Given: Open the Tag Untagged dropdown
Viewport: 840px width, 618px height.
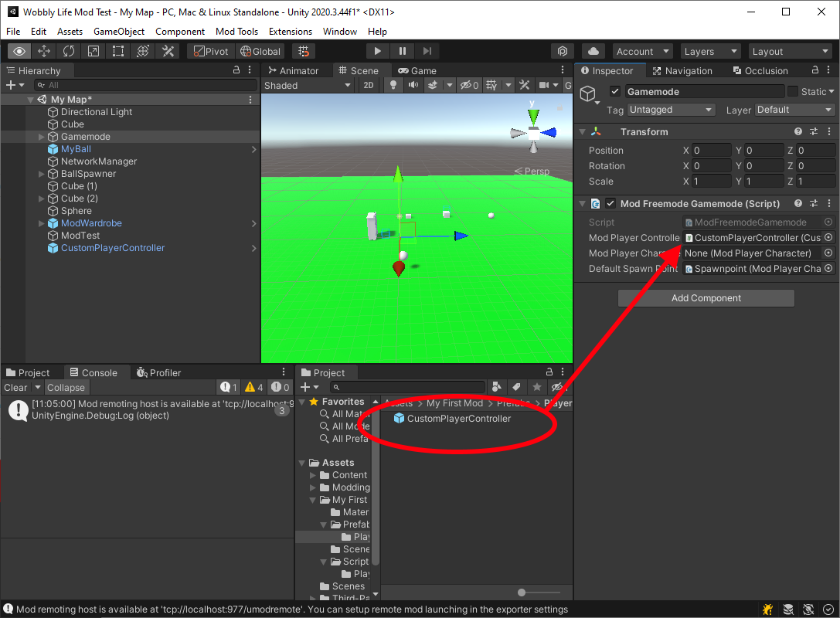Looking at the screenshot, I should (672, 110).
